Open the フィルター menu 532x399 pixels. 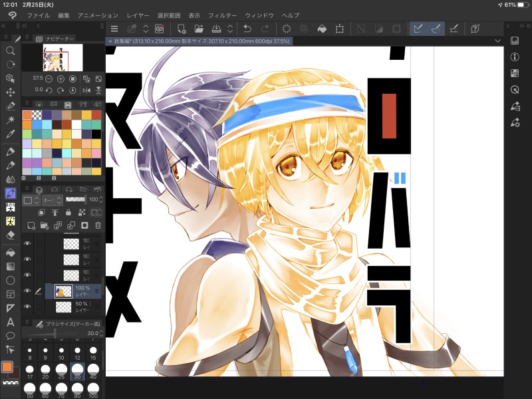click(223, 15)
